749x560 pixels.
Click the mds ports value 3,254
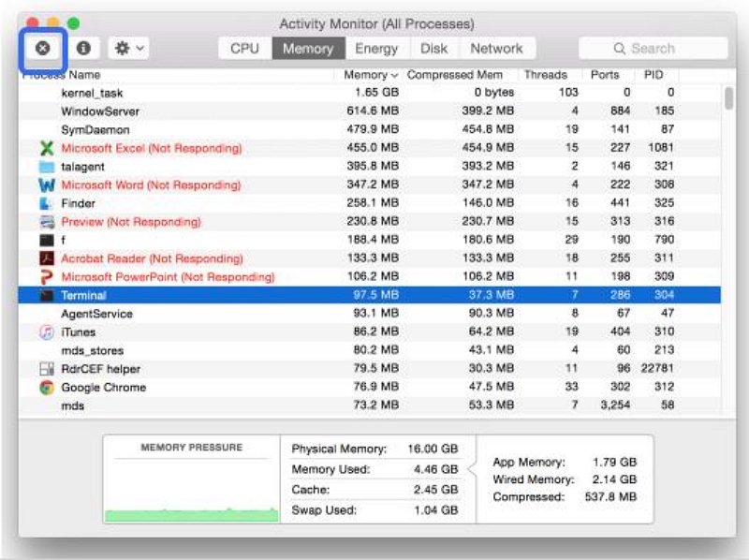point(615,405)
